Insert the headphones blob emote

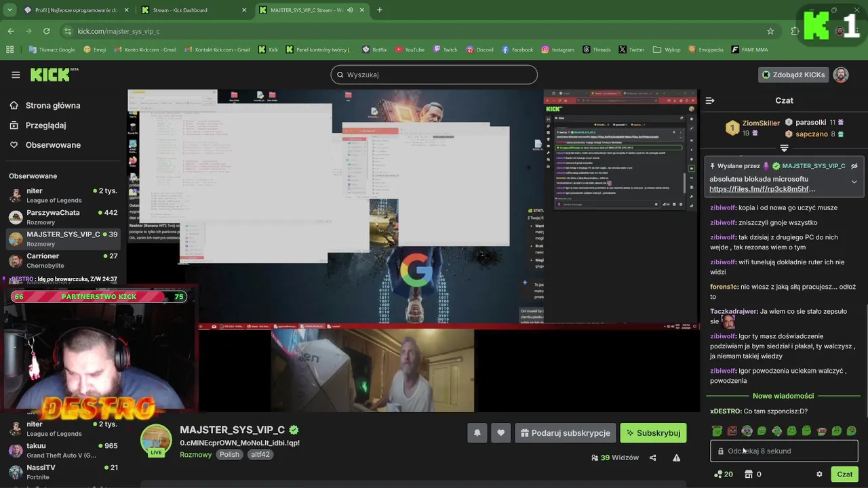coord(747,431)
